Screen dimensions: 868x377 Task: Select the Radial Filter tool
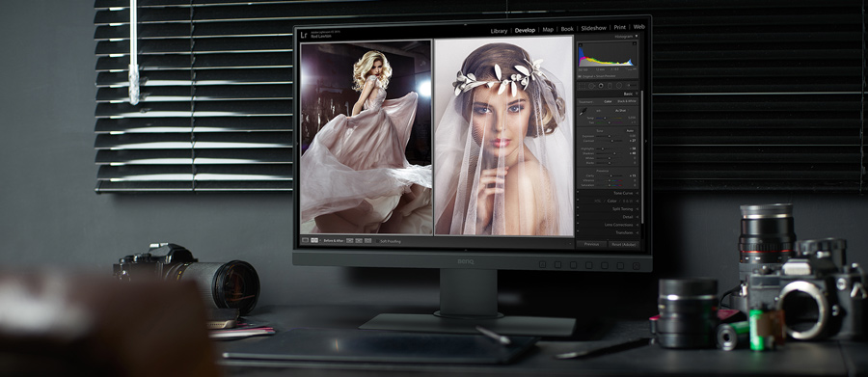click(619, 85)
